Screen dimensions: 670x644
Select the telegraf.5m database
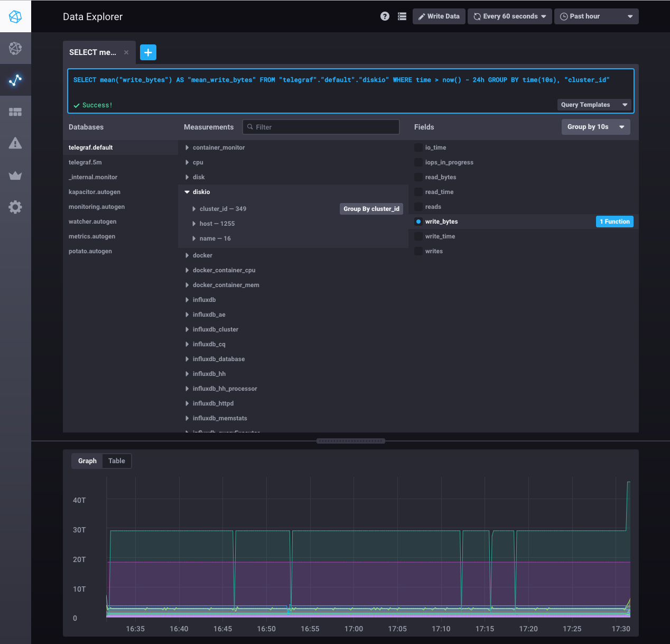(85, 162)
